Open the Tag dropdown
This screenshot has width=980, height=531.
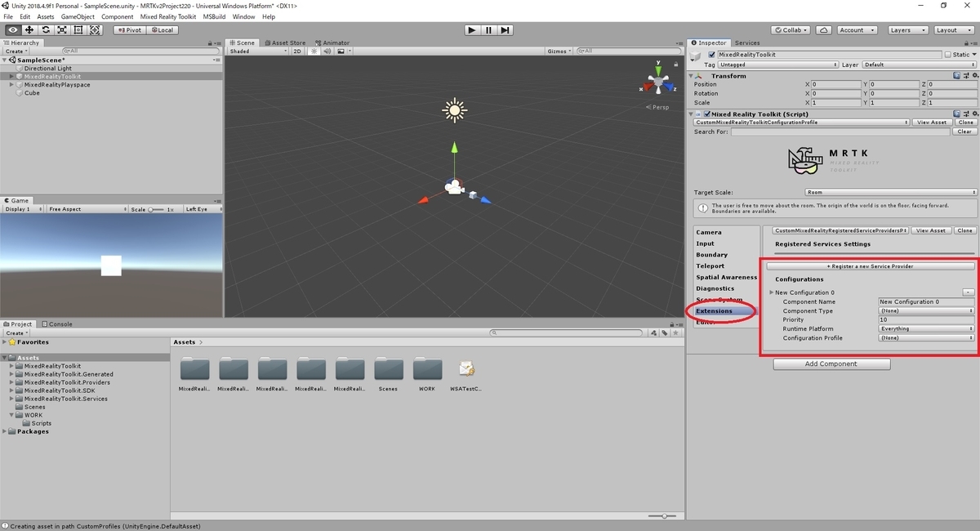click(779, 65)
